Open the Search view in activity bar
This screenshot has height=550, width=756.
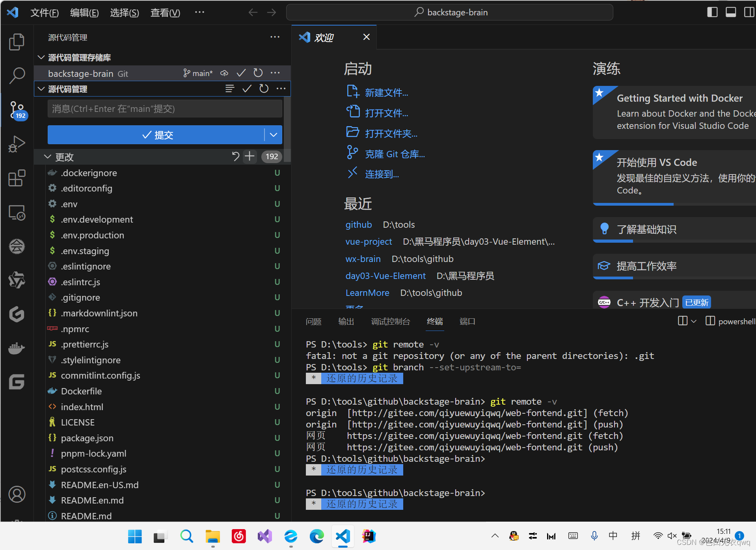point(17,75)
